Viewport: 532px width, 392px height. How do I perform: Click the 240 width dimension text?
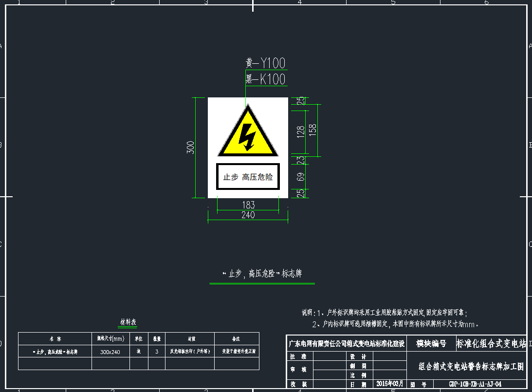click(x=248, y=215)
